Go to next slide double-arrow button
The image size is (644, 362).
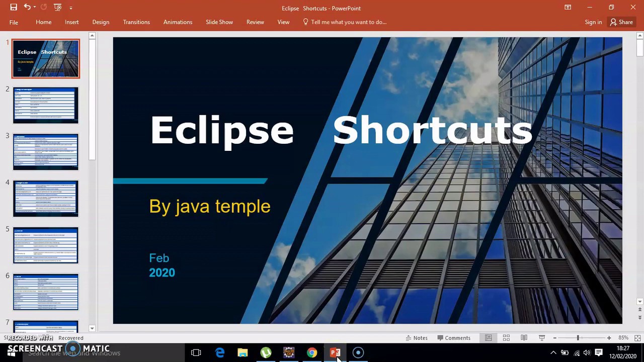coord(640,318)
